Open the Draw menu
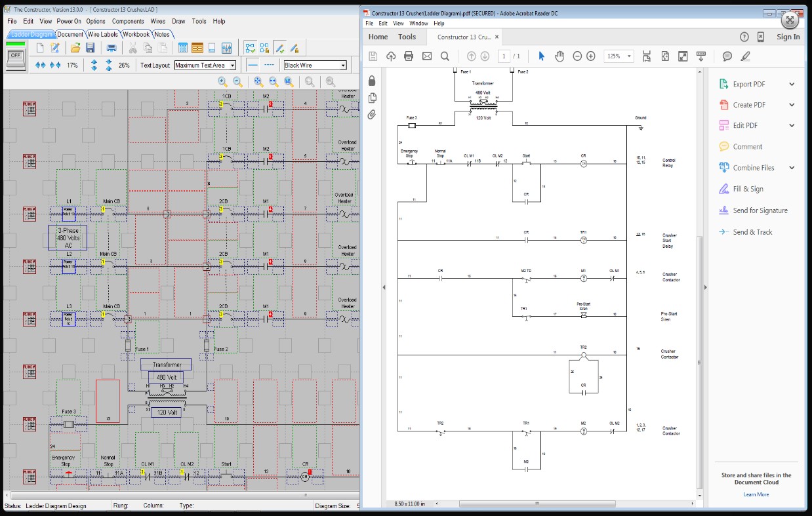 click(x=178, y=21)
